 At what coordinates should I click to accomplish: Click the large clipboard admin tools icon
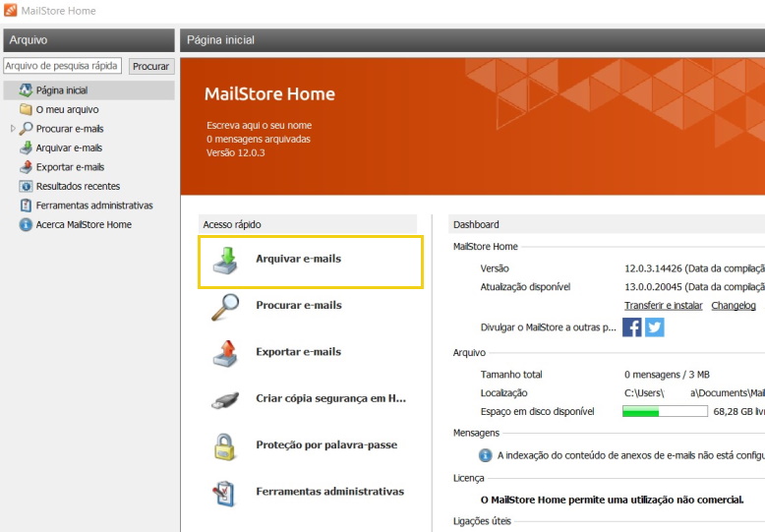(x=224, y=493)
